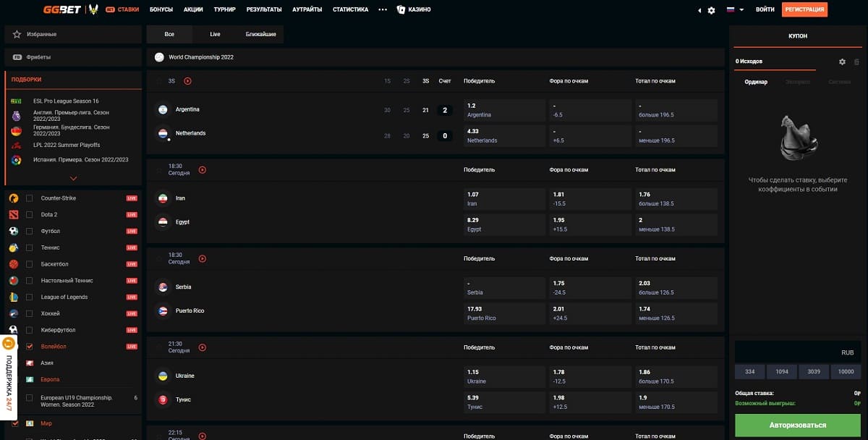Switch to the Live tab
Viewport: 868px width, 440px height.
(215, 34)
